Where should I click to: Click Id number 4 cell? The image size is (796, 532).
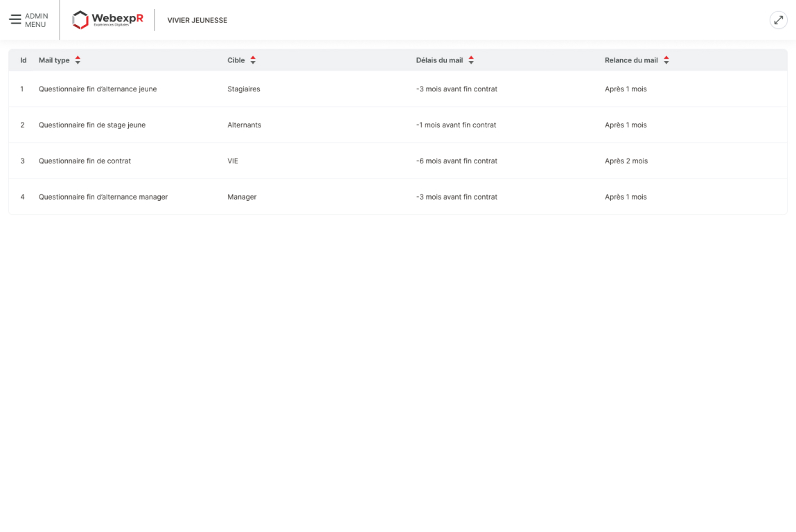22,197
